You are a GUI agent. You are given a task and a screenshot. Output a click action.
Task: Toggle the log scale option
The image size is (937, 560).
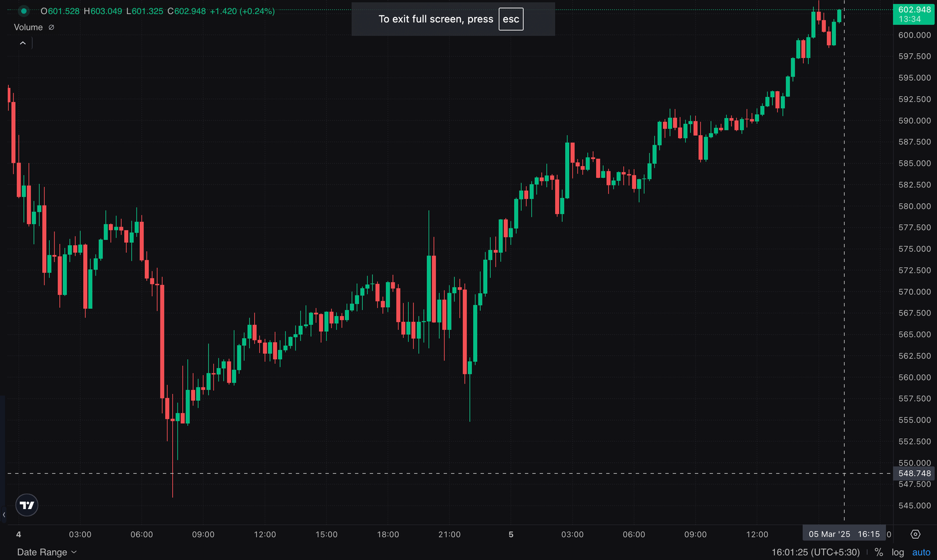(x=898, y=552)
